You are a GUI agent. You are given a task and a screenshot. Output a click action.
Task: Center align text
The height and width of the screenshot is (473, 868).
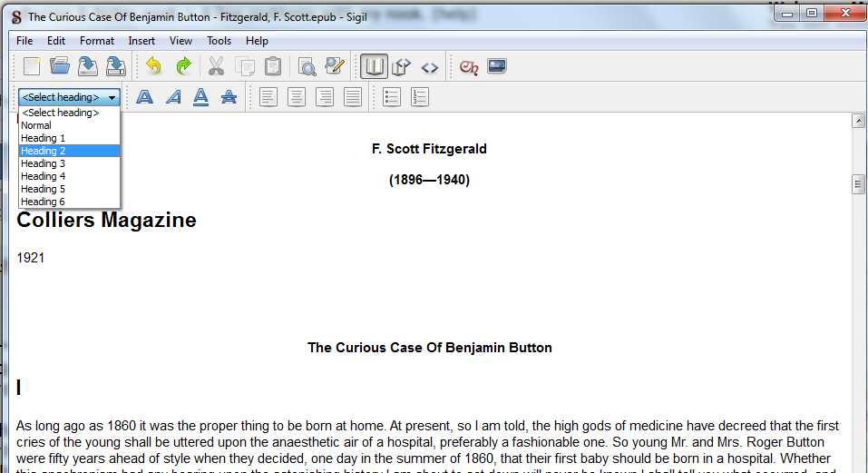297,97
